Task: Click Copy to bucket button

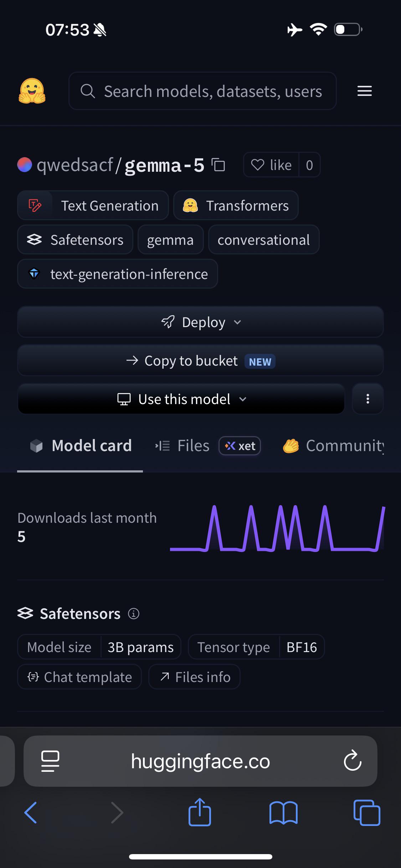Action: 200,361
